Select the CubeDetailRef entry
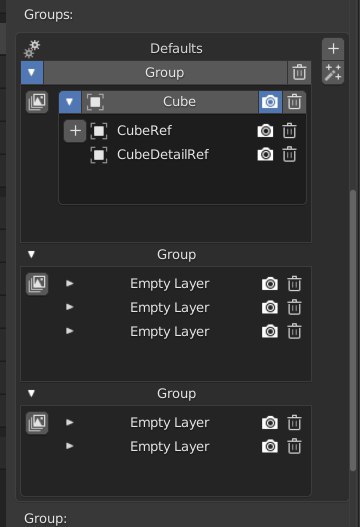This screenshot has width=360, height=527. tap(163, 155)
